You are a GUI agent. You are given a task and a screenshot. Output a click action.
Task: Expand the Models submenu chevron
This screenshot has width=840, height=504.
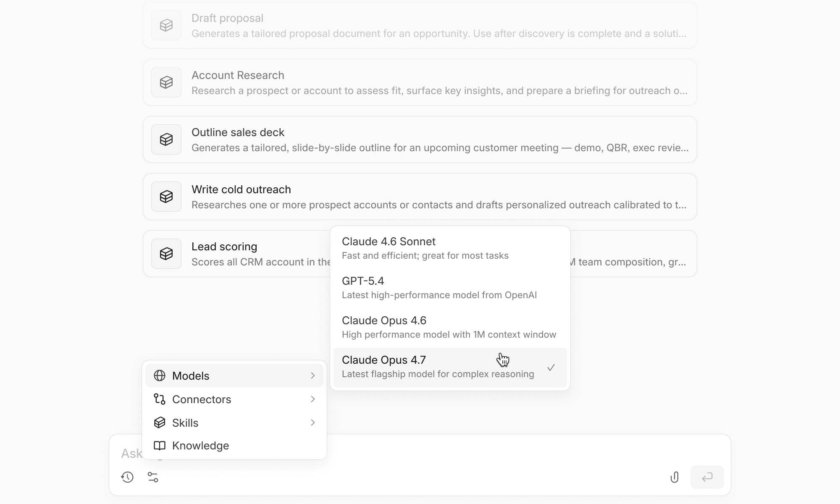pyautogui.click(x=313, y=375)
